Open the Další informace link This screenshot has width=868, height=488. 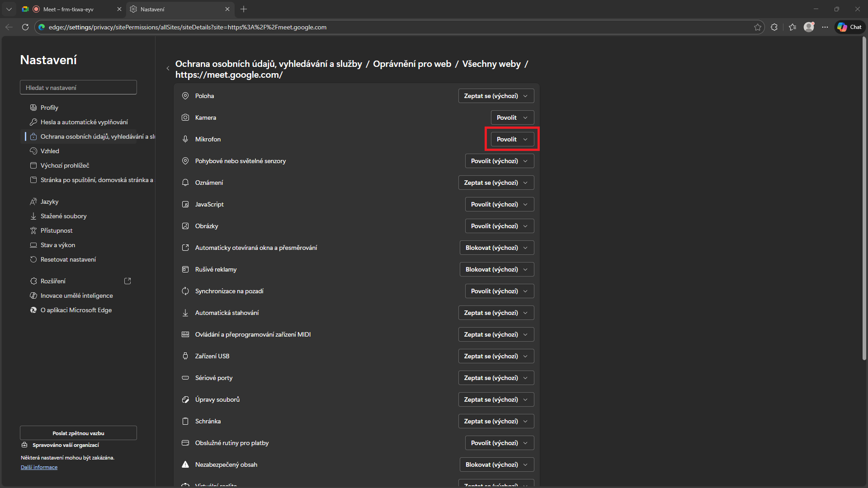(39, 467)
